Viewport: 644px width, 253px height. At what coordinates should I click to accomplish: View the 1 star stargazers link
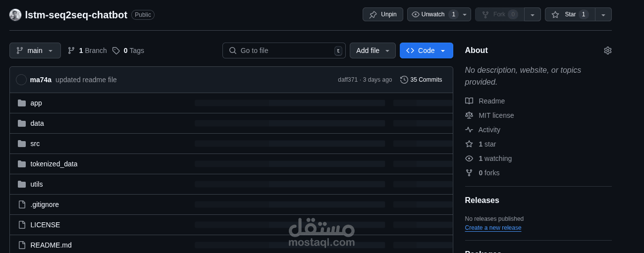coord(487,144)
